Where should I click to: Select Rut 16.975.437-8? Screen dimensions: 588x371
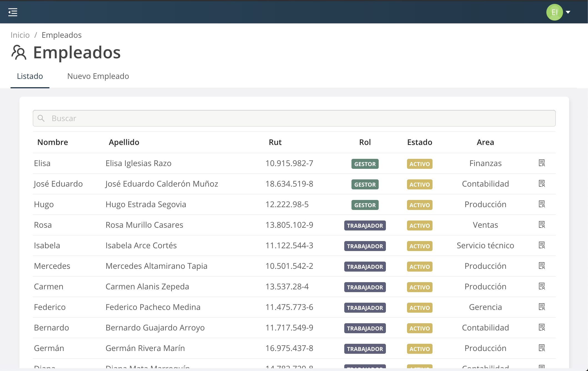(x=289, y=348)
